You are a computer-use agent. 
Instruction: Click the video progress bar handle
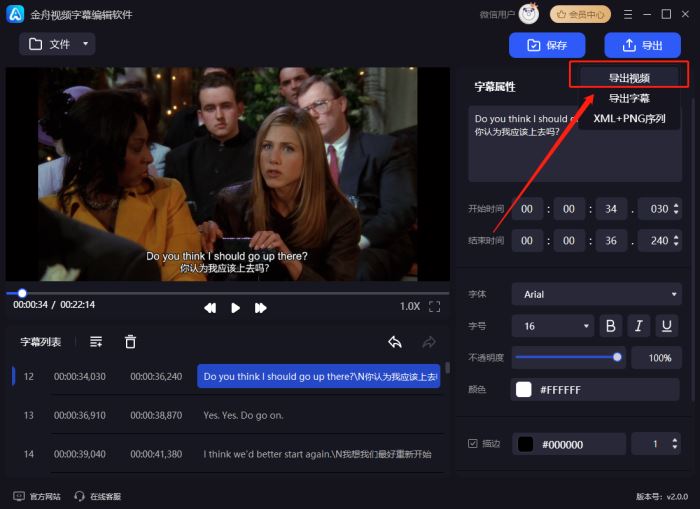(22, 293)
